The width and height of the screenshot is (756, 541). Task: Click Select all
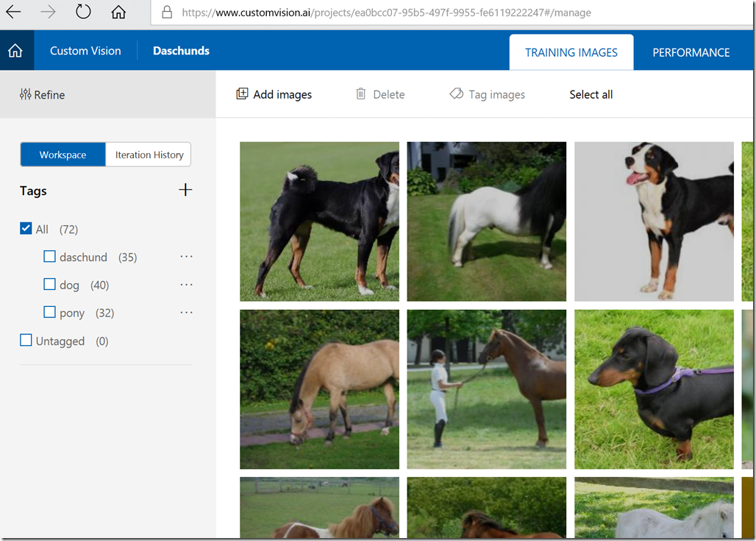[591, 95]
